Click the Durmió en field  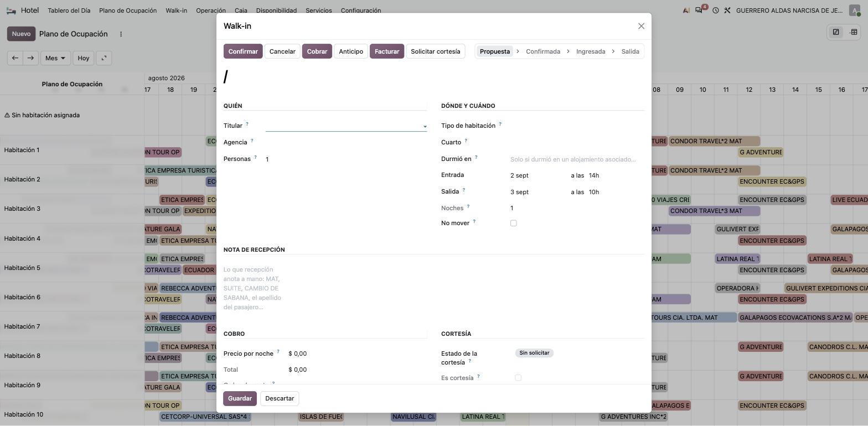(577, 159)
